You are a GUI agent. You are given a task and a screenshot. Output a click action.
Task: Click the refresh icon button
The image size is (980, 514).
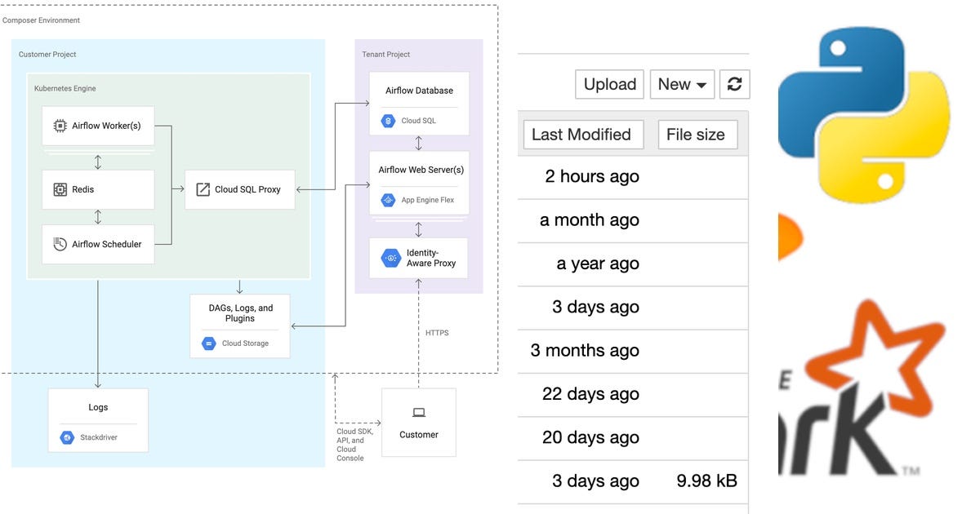735,84
